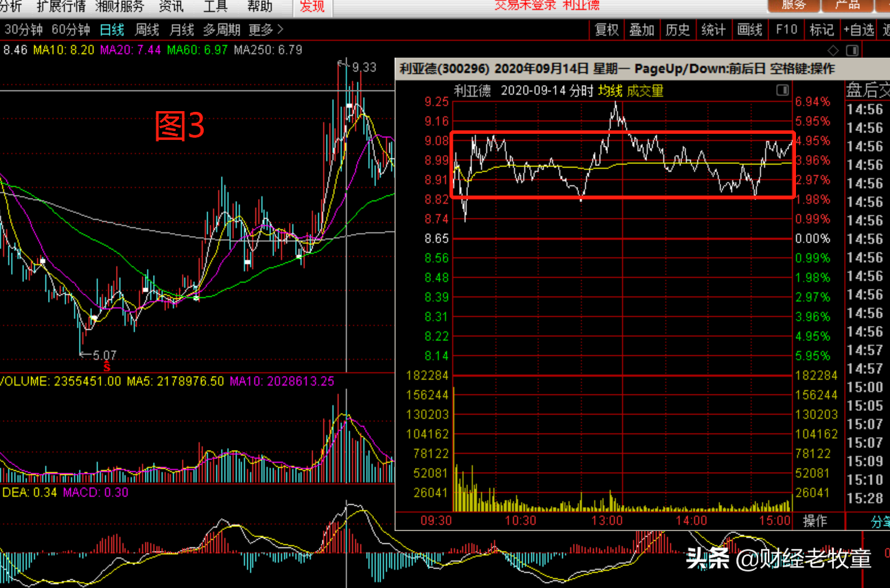
Task: Switch to the 周线 weekly chart tab
Action: tap(147, 30)
